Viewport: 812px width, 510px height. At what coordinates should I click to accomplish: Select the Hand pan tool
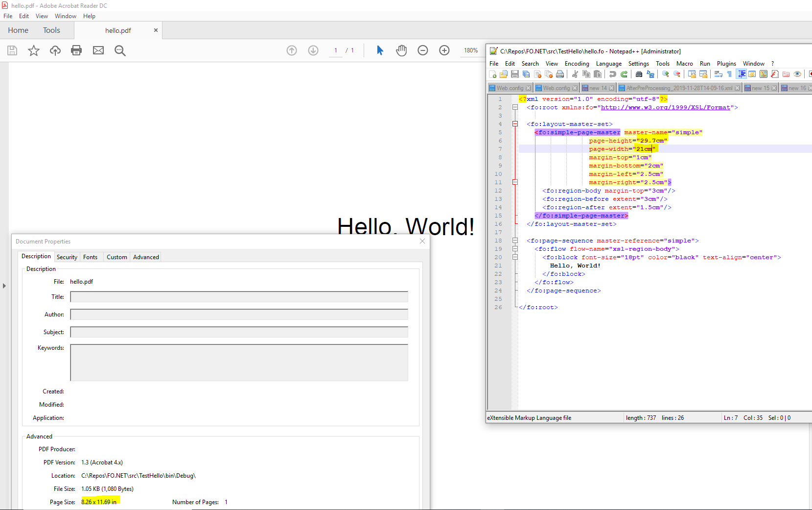pos(401,50)
